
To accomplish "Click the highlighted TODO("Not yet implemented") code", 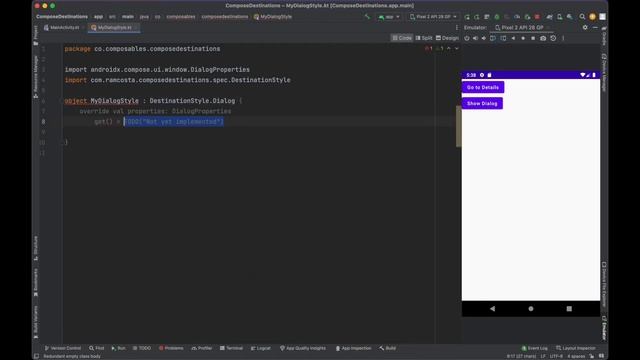I will (x=174, y=122).
